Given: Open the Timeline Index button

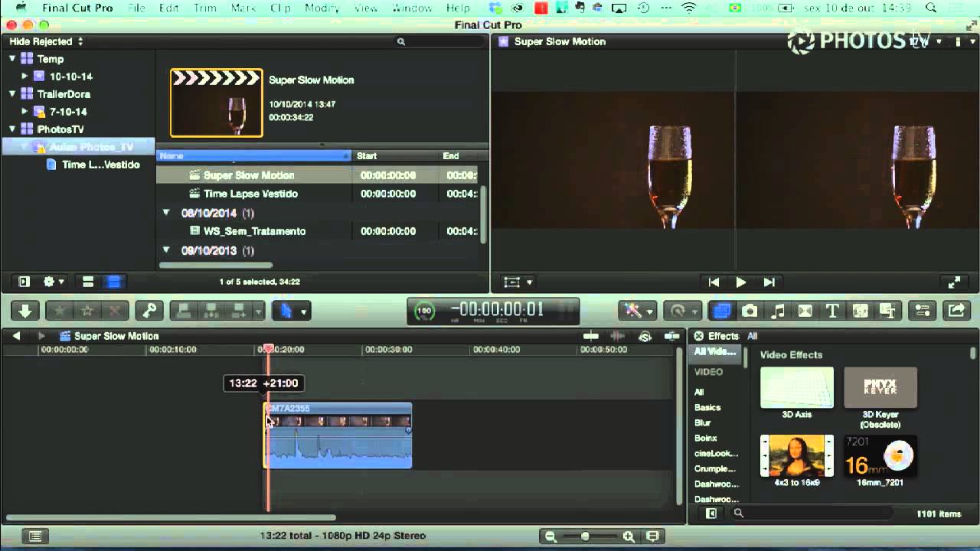Looking at the screenshot, I should (34, 536).
